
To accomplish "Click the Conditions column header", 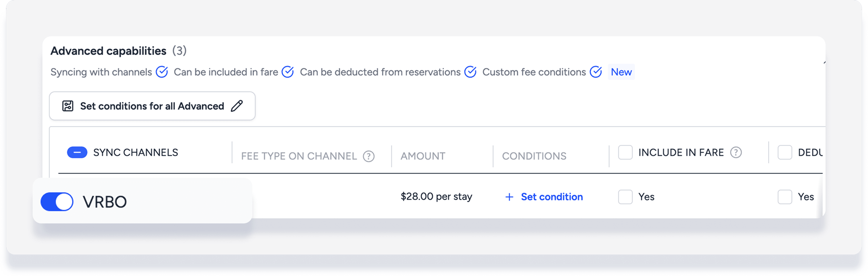I will (534, 156).
